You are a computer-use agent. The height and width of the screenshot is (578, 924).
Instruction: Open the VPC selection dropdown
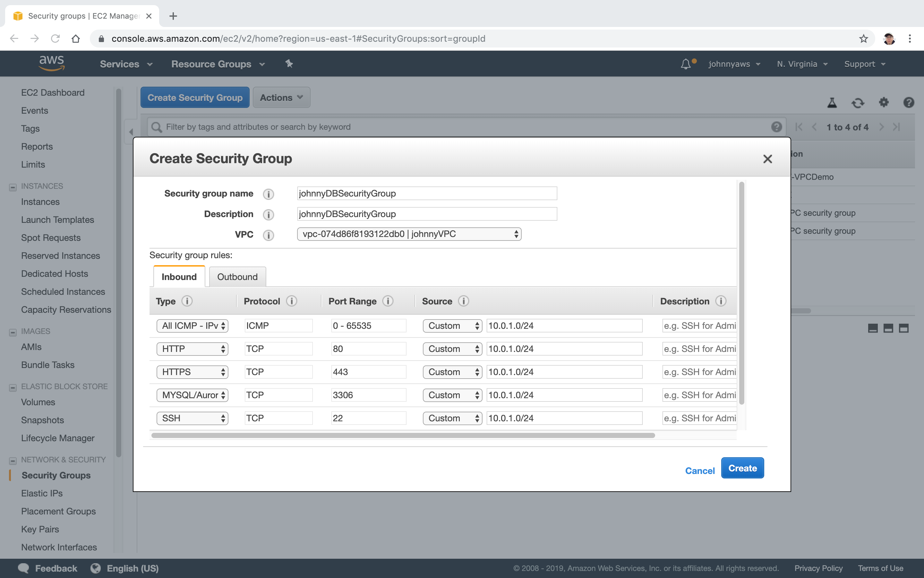click(409, 234)
